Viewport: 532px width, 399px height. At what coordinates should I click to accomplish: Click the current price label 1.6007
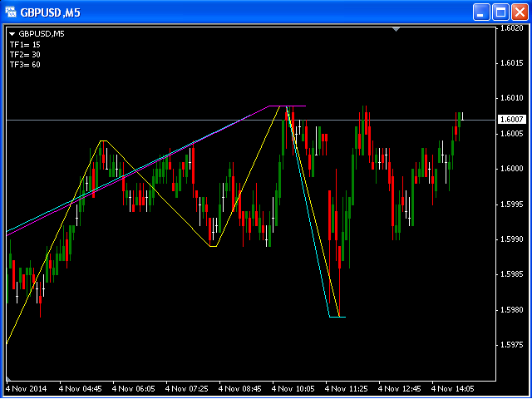511,120
